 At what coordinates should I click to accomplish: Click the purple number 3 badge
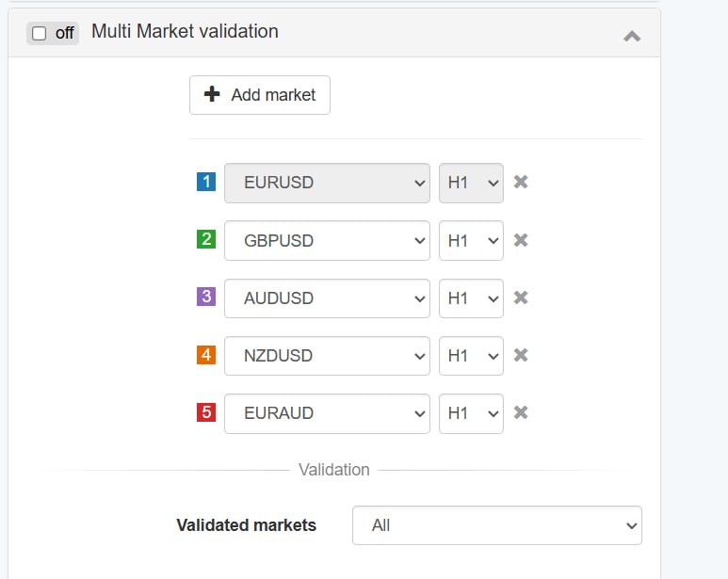coord(206,297)
